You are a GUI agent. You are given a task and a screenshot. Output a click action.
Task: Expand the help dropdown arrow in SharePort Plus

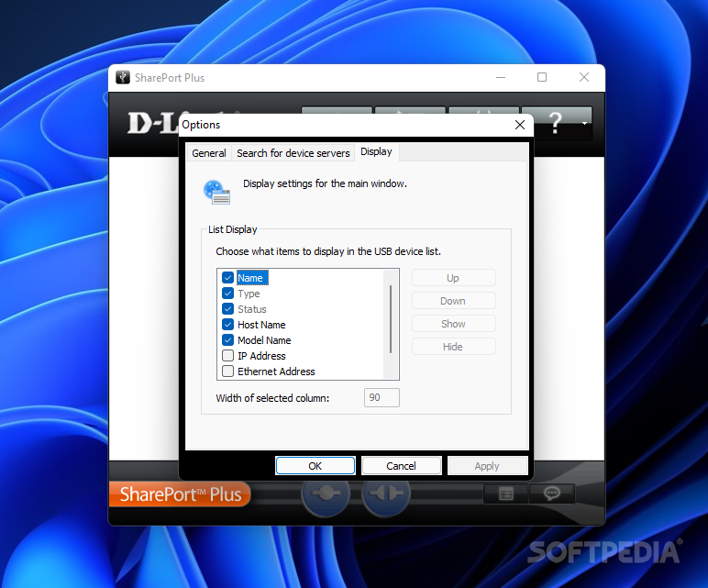point(584,123)
